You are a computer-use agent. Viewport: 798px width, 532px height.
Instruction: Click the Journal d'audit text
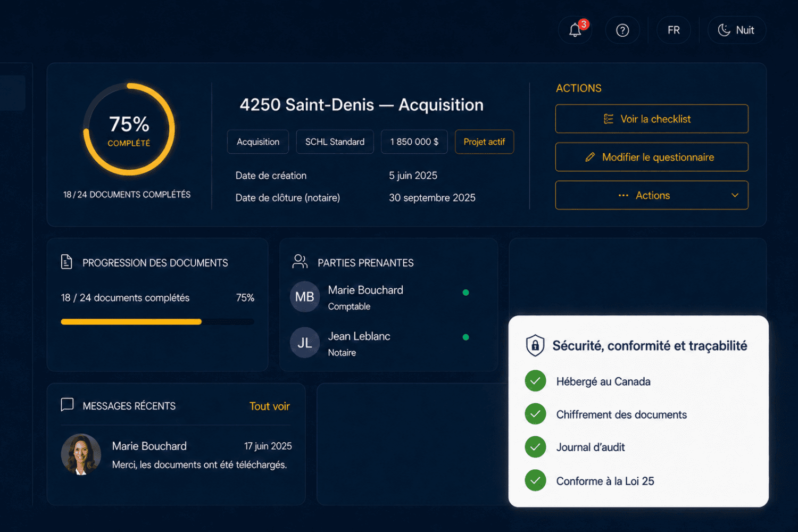pyautogui.click(x=591, y=447)
